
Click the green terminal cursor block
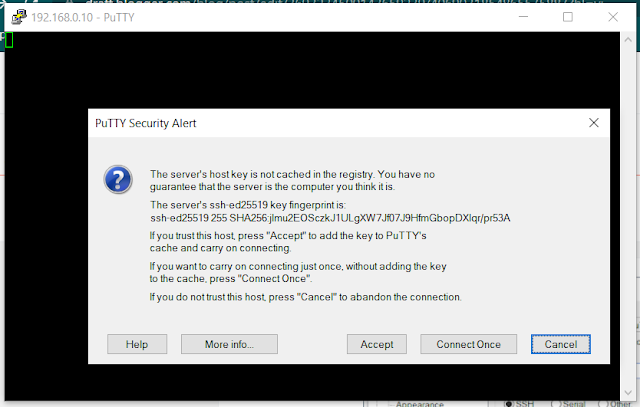9,40
